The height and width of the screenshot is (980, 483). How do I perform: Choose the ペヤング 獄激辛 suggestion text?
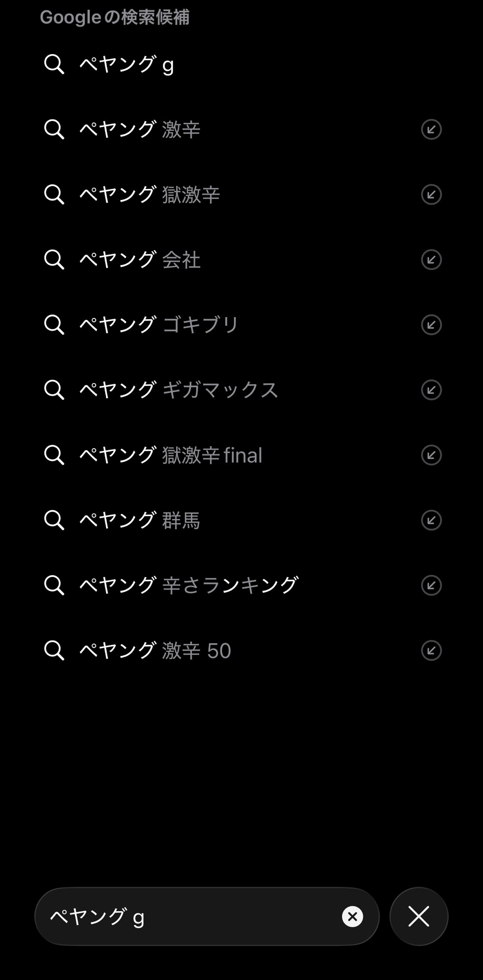(150, 194)
